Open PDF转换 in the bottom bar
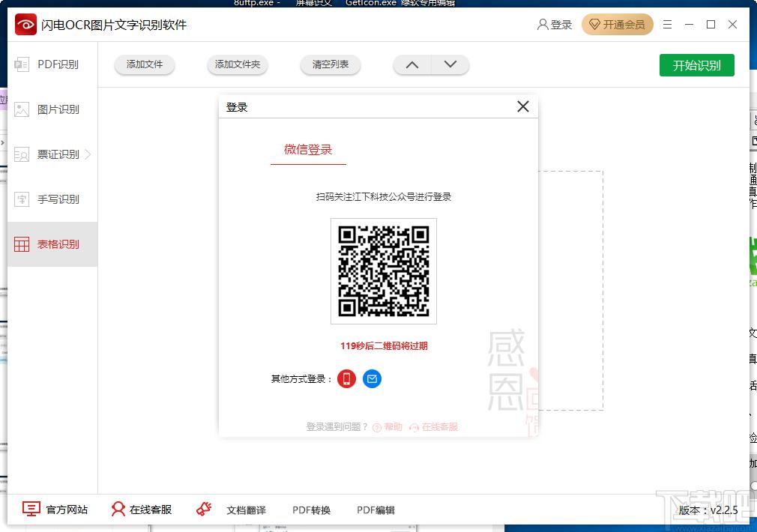This screenshot has height=532, width=757. tap(311, 510)
